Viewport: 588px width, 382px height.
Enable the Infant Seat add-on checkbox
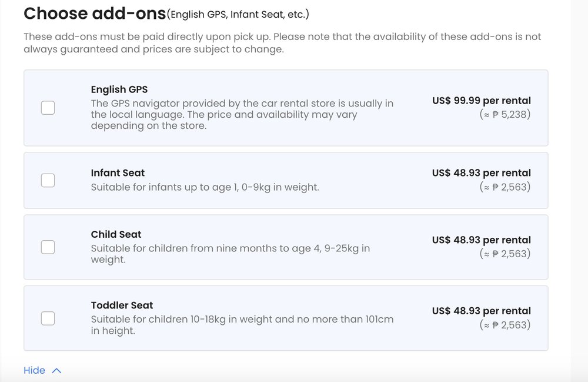(x=48, y=180)
